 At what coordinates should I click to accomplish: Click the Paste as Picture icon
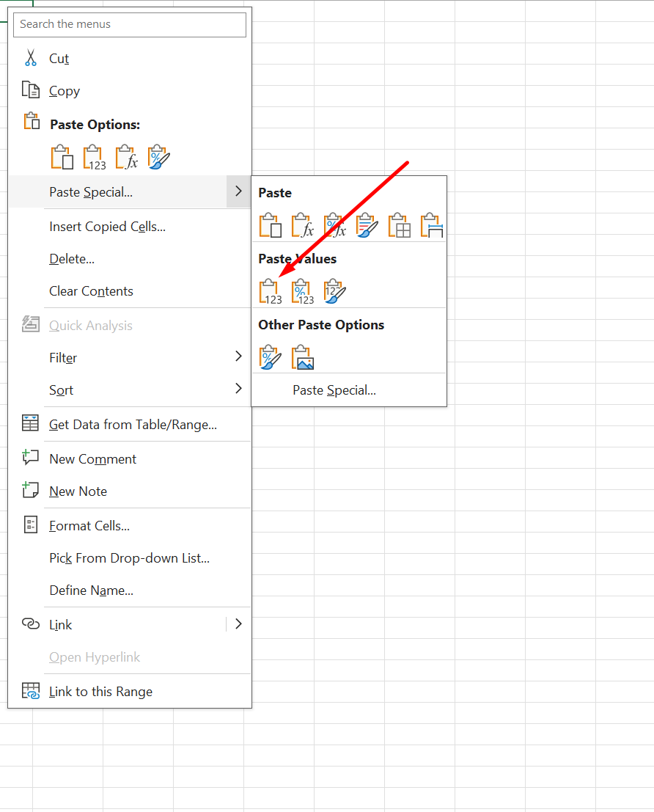pyautogui.click(x=302, y=357)
